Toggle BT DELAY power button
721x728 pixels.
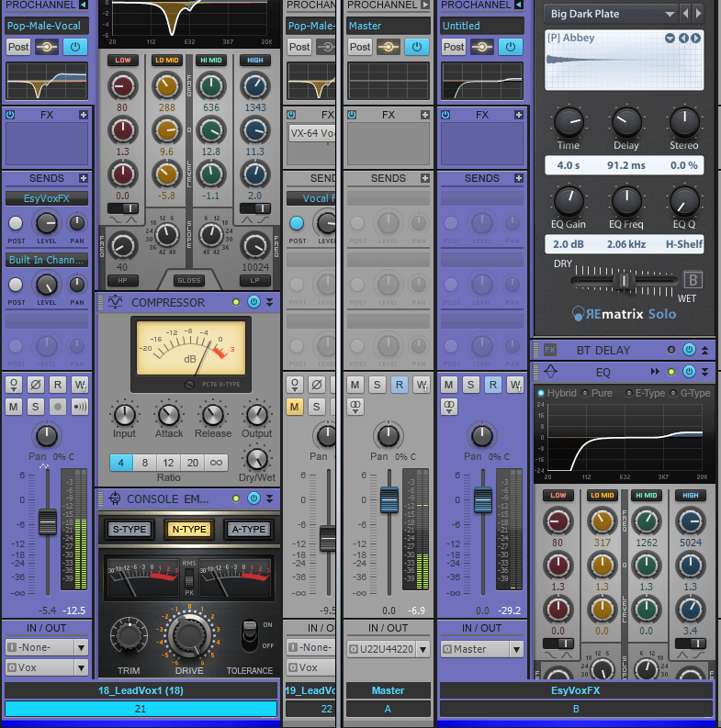tap(689, 350)
